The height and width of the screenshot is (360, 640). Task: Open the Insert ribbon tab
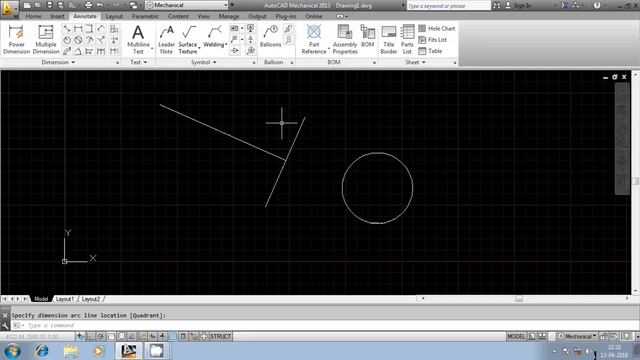tap(57, 16)
